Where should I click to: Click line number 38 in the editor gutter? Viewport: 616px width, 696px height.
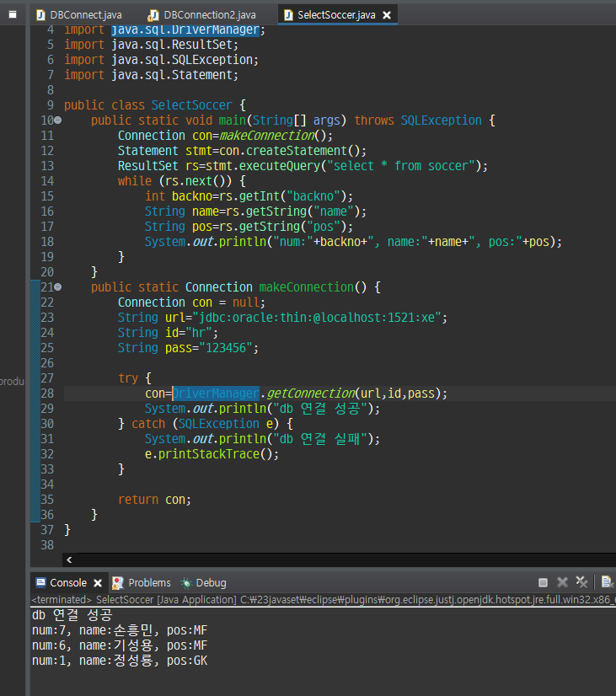pos(47,544)
